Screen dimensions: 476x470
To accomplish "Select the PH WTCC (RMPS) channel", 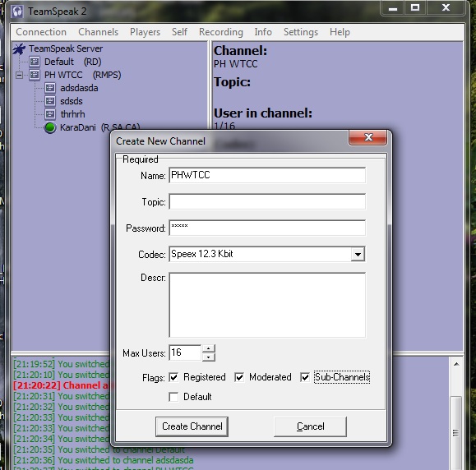I will click(x=82, y=75).
